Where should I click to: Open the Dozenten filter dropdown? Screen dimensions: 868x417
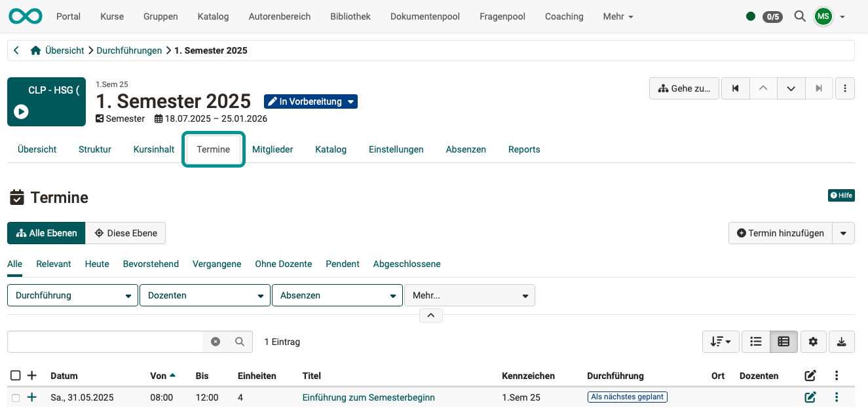tap(204, 295)
